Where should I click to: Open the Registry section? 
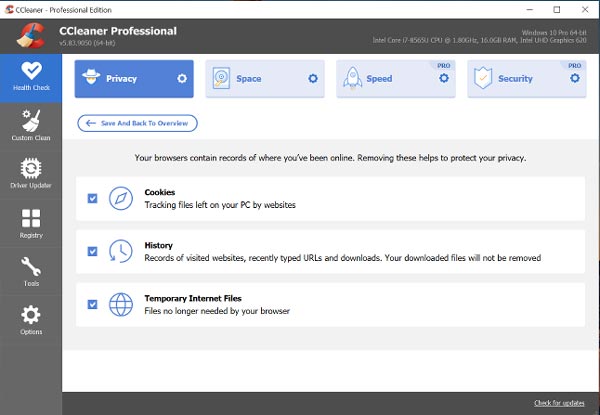pyautogui.click(x=31, y=224)
